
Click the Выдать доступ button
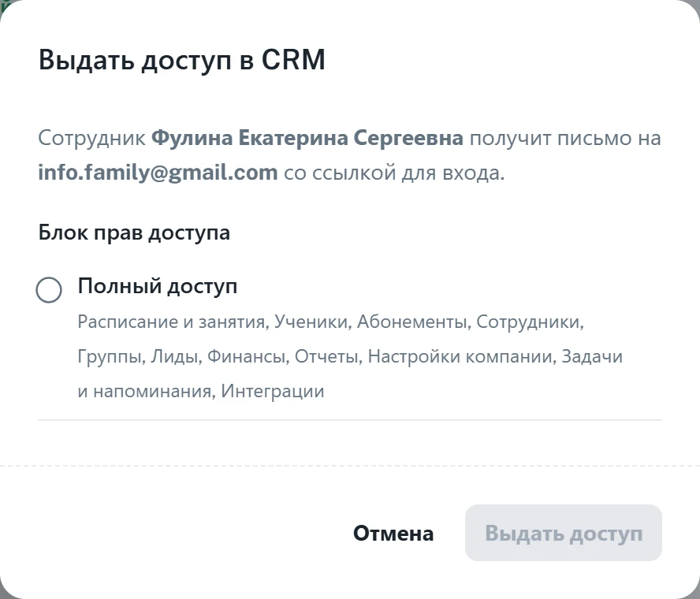coord(564,533)
